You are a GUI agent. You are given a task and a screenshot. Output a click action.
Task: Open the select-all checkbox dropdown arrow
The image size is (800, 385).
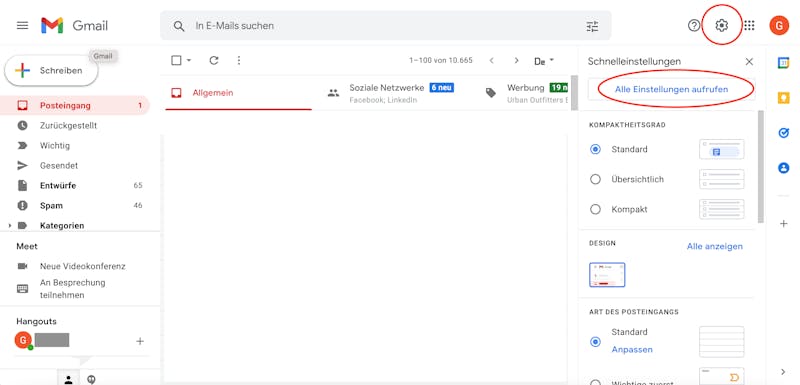coord(189,61)
